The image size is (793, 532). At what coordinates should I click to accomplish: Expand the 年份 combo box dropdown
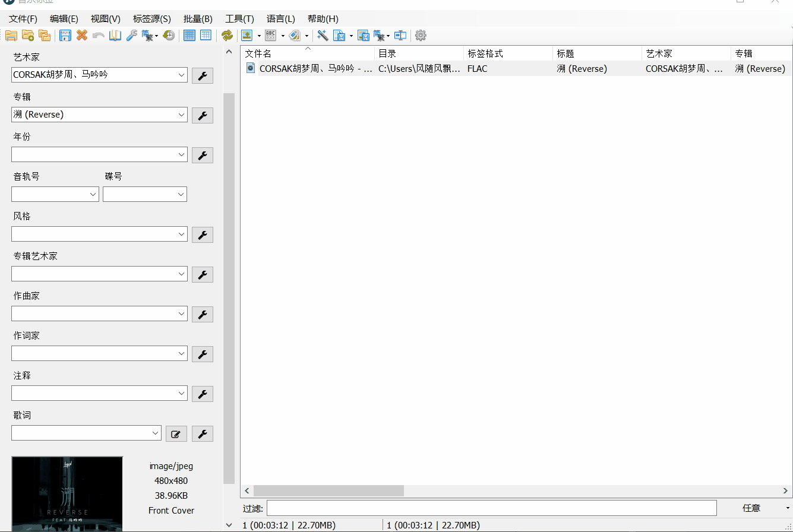(x=182, y=154)
